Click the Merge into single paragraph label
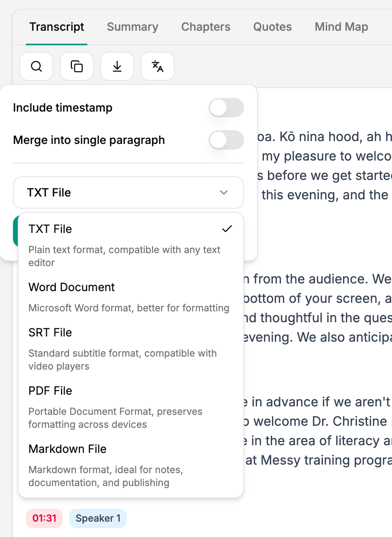Viewport: 392px width, 537px height. coord(89,140)
